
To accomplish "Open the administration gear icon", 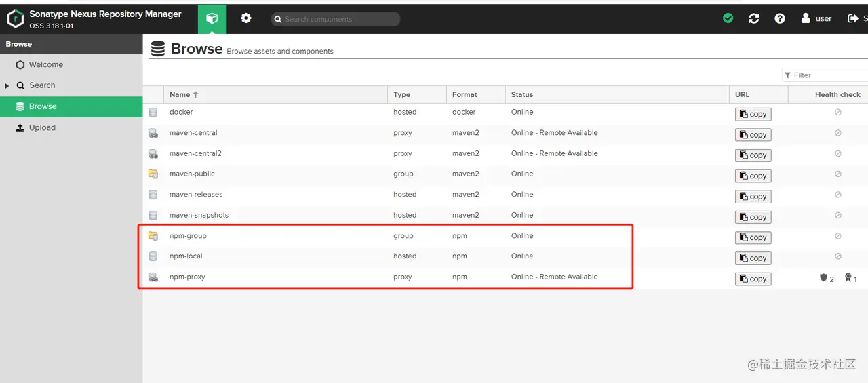I will tap(246, 18).
